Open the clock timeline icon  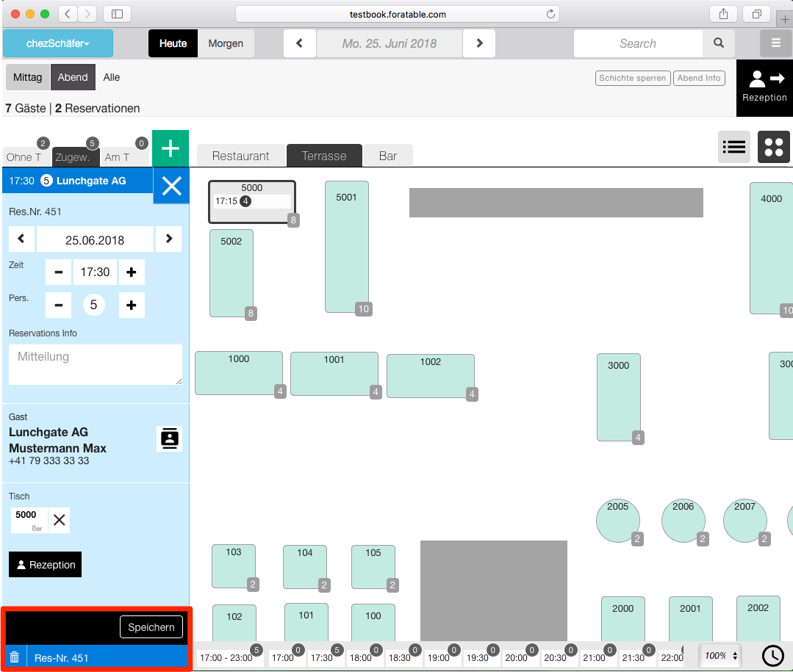point(772,655)
